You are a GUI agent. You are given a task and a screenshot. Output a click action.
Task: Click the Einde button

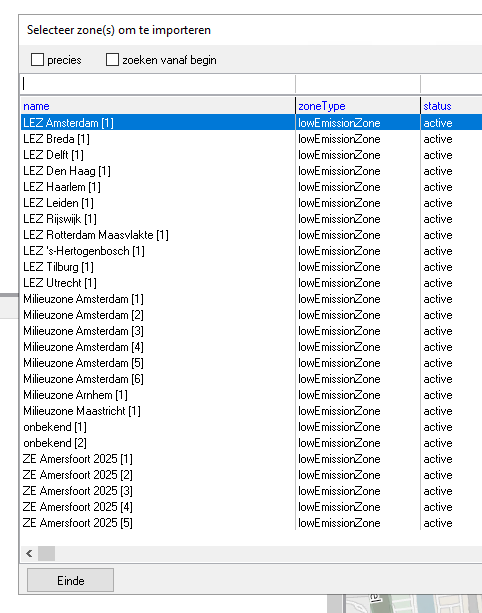tap(70, 581)
